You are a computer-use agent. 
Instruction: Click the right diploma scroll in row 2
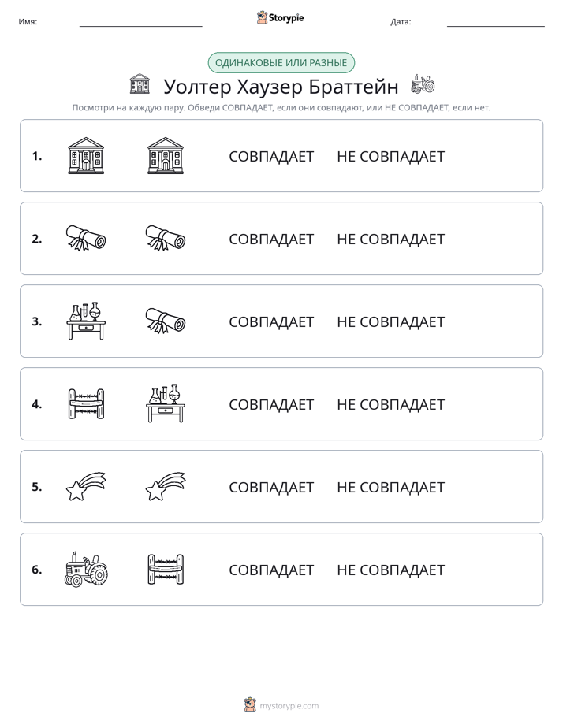[166, 238]
